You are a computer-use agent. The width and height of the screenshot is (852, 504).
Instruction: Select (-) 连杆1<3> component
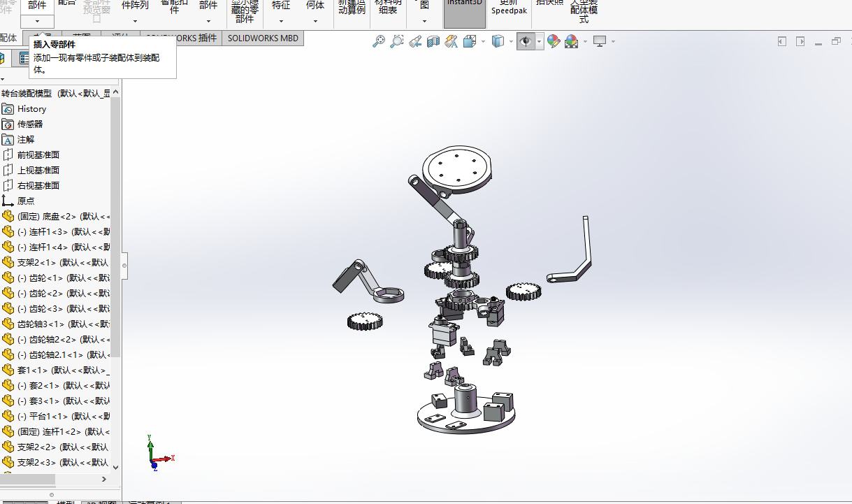55,232
